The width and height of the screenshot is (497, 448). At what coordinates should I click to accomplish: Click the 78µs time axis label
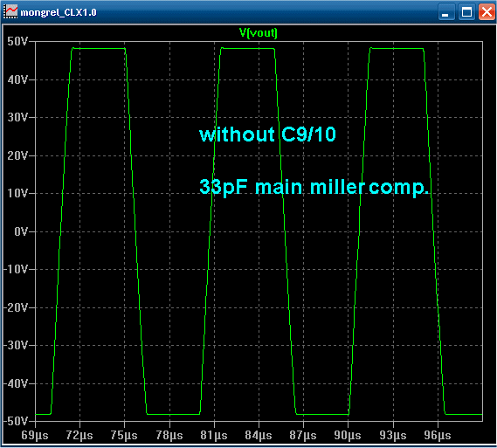click(169, 435)
